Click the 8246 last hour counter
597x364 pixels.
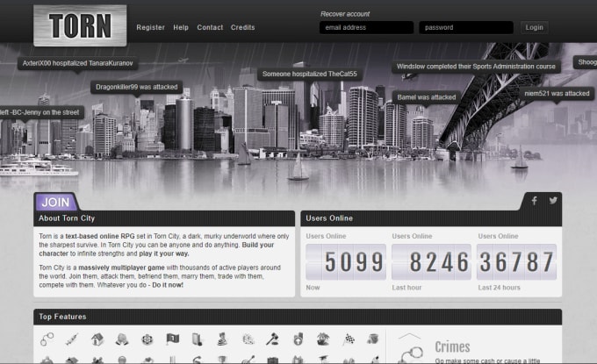pyautogui.click(x=431, y=262)
